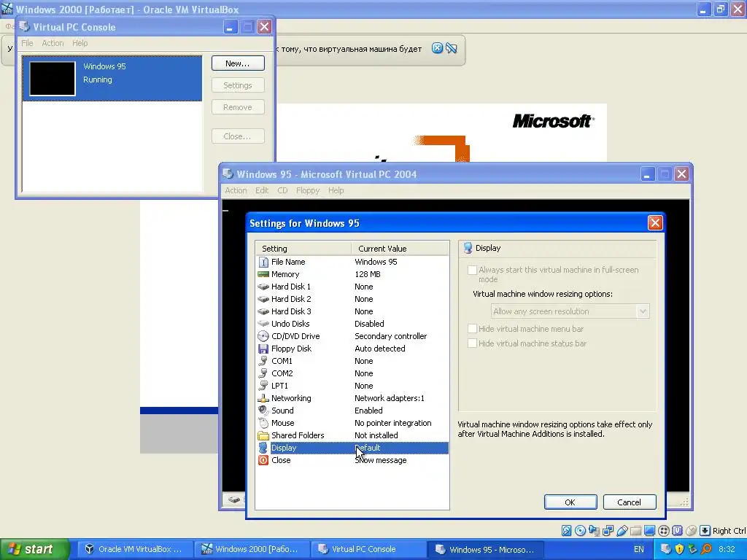Open the Help menu in Virtual PC Console
Viewport: 747px width, 560px height.
80,43
